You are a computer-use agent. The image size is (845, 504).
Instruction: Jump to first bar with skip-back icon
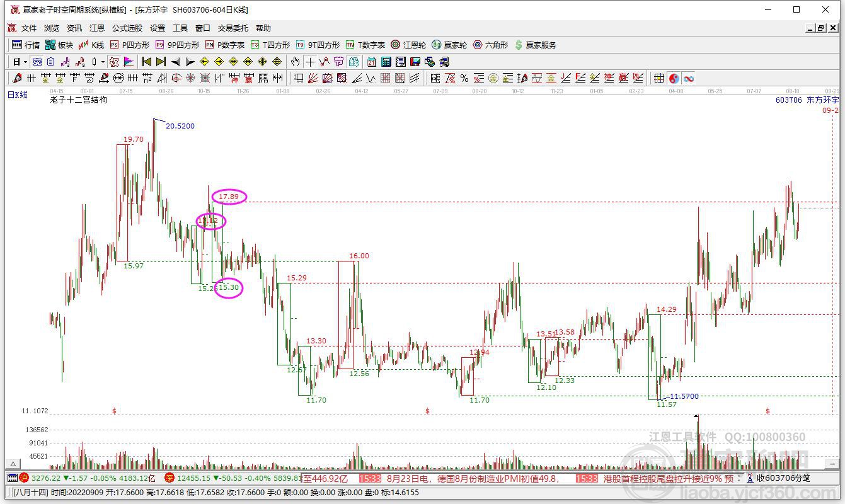(146, 62)
